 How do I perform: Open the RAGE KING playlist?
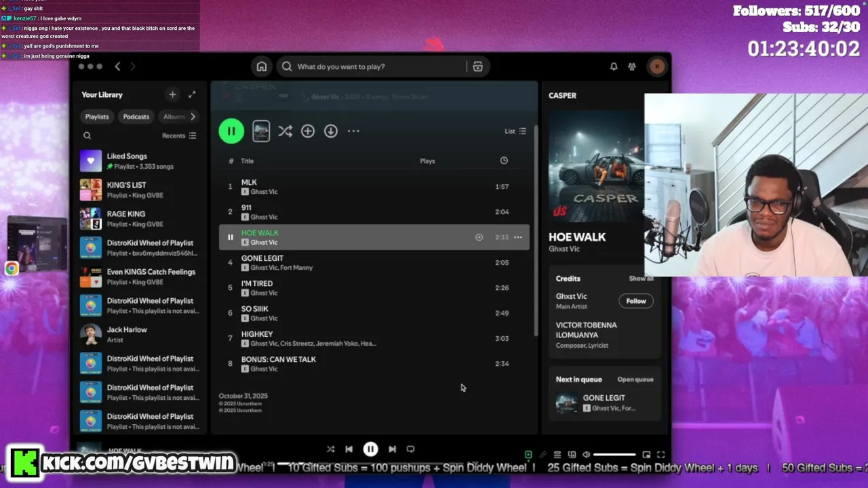(x=140, y=219)
